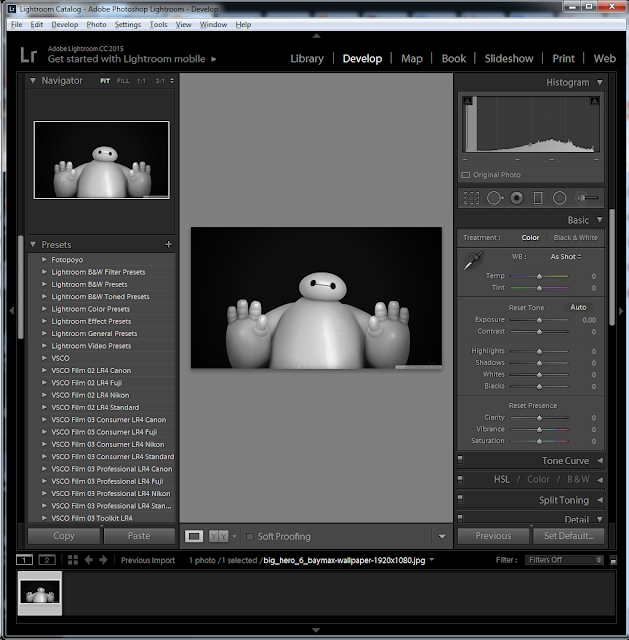The height and width of the screenshot is (640, 629).
Task: Open the WB As Shot dropdown
Action: tap(566, 256)
